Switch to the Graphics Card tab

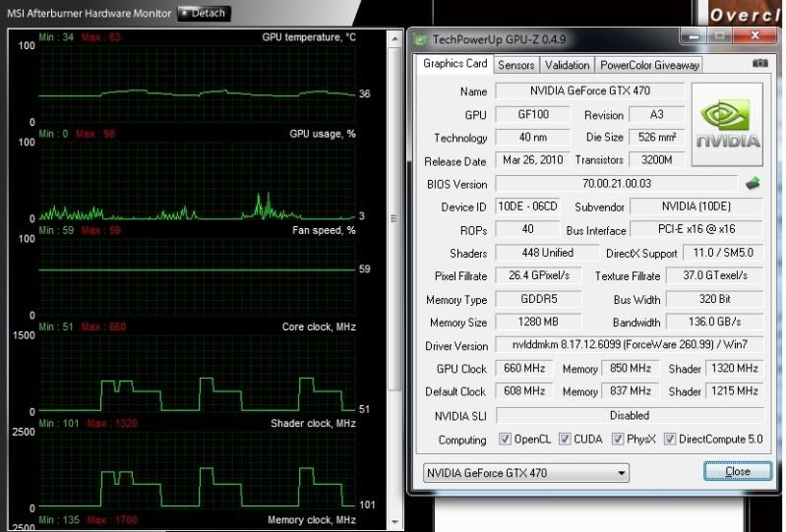coord(454,64)
